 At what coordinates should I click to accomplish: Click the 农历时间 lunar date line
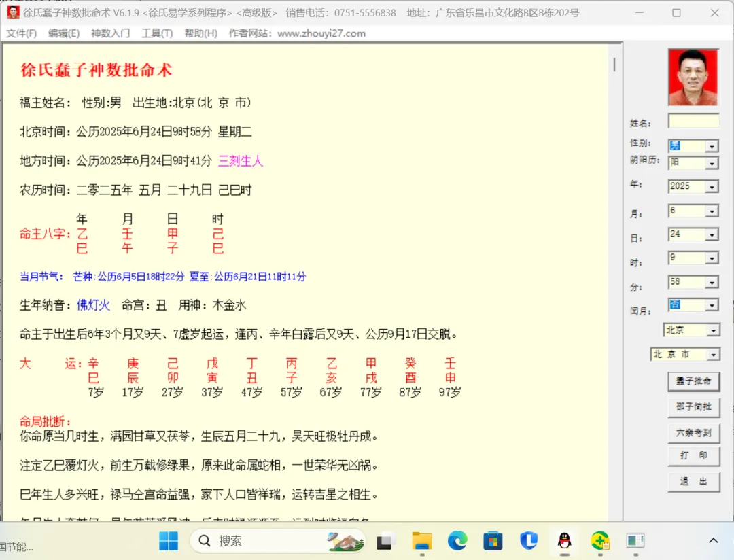click(x=136, y=190)
